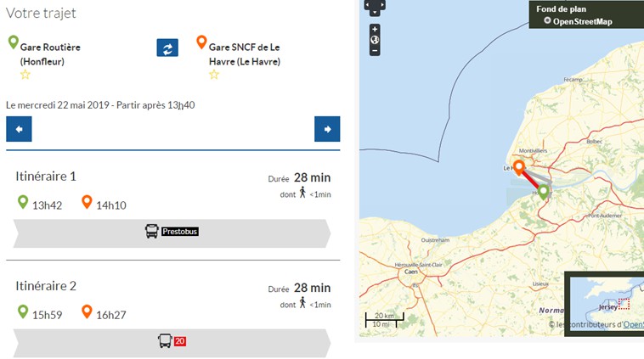This screenshot has height=359, width=644.
Task: Favorite the Gare Routière (Honfleur) star
Action: point(25,75)
